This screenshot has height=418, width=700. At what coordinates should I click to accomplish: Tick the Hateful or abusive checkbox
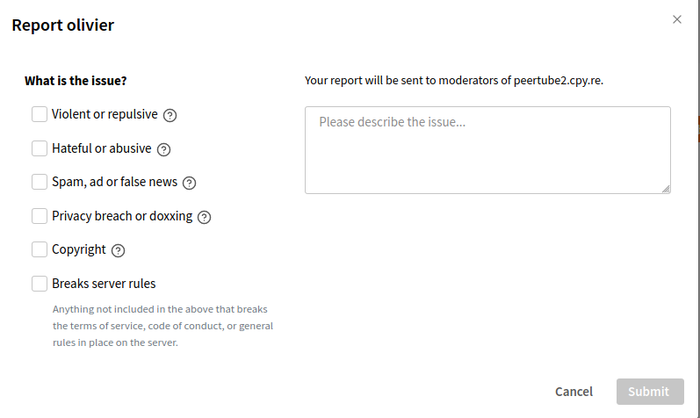click(x=39, y=149)
